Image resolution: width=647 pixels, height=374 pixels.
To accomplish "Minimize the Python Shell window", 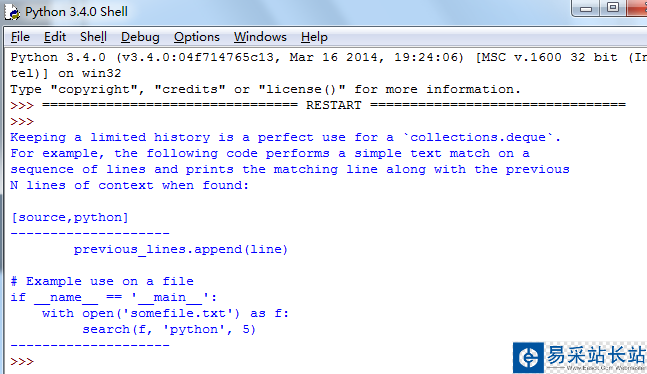I will [586, 8].
